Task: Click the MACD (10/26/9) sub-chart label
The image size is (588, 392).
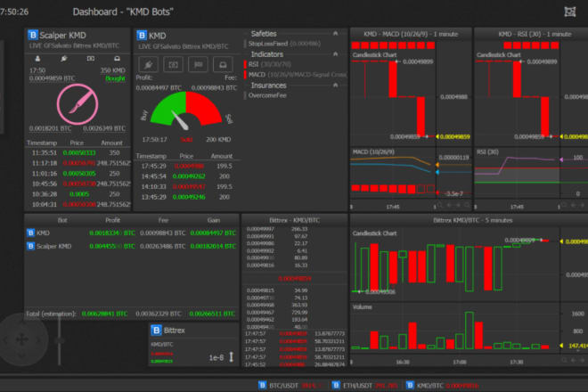Action: 373,152
